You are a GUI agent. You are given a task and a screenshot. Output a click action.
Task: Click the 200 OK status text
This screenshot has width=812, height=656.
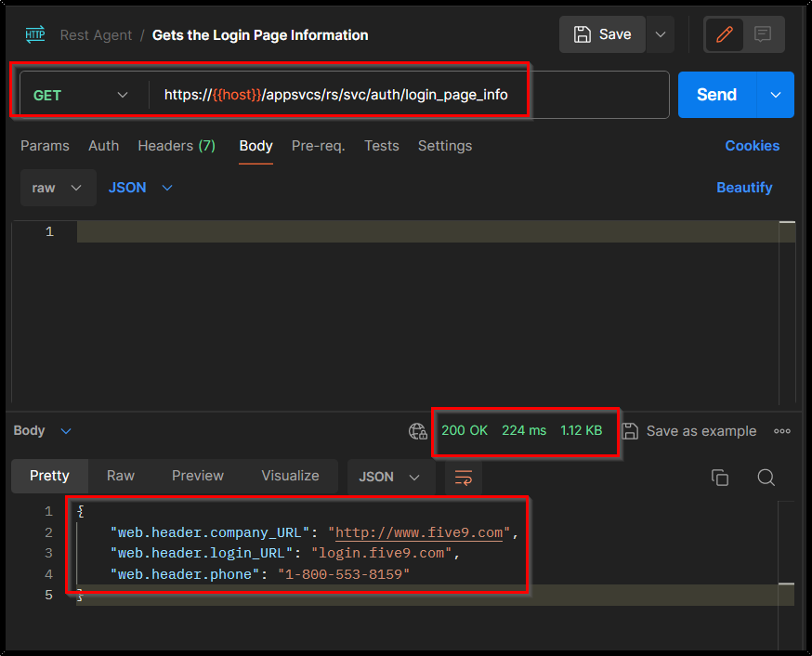tap(465, 431)
